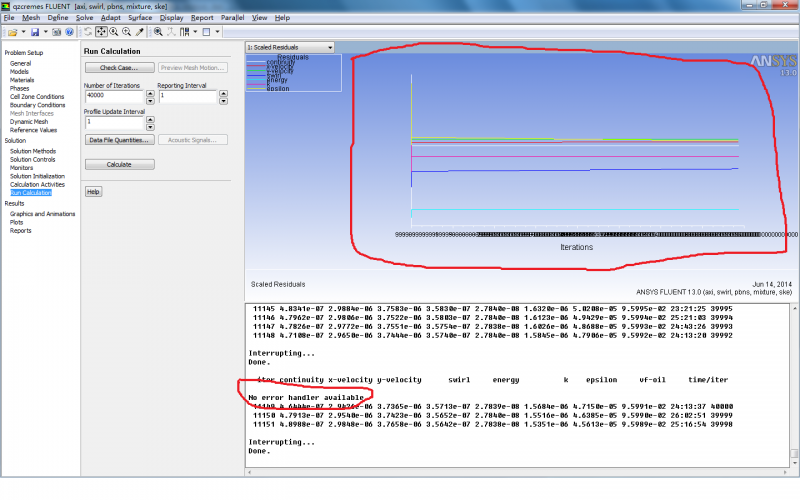Open the Display menu
This screenshot has width=800, height=500.
pyautogui.click(x=171, y=17)
